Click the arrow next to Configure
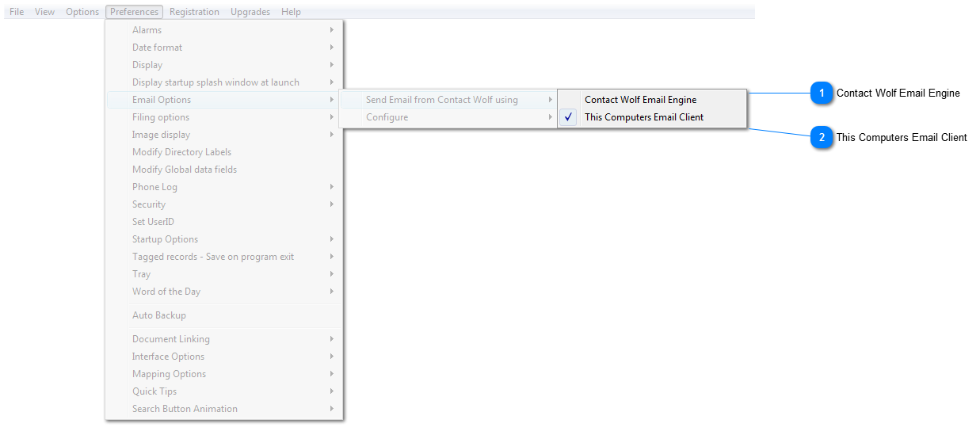The height and width of the screenshot is (435, 980). tap(550, 117)
